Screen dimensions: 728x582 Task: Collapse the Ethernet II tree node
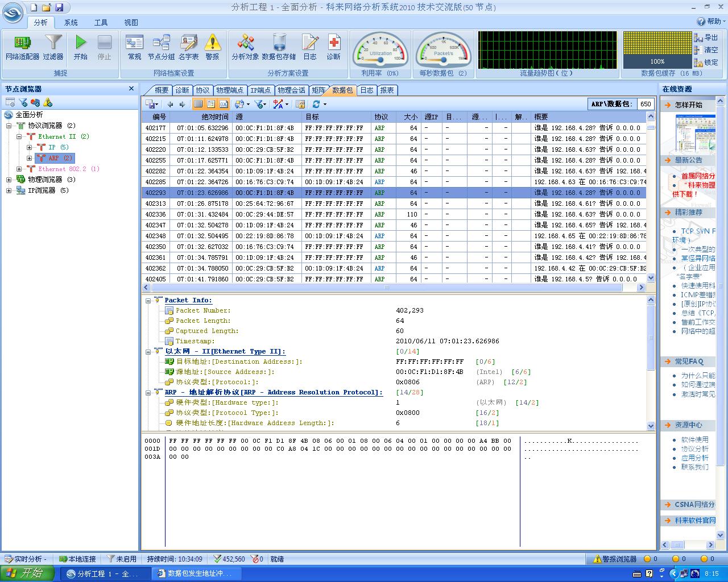pyautogui.click(x=19, y=136)
